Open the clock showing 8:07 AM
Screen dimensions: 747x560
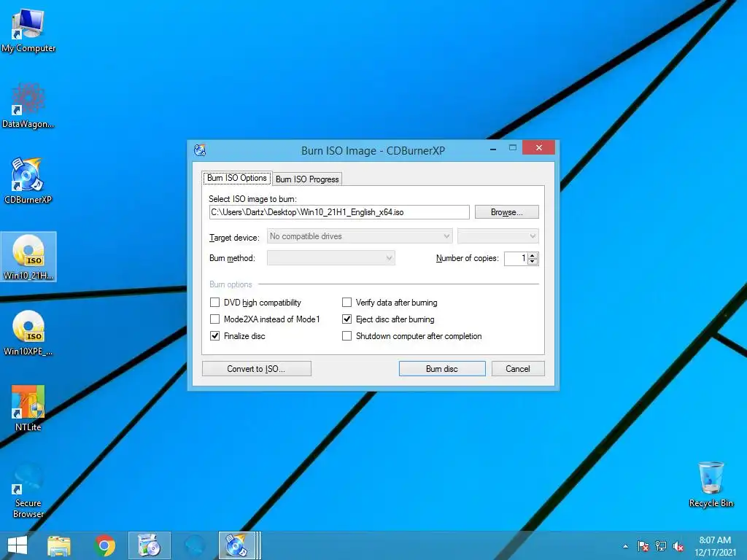coord(715,546)
